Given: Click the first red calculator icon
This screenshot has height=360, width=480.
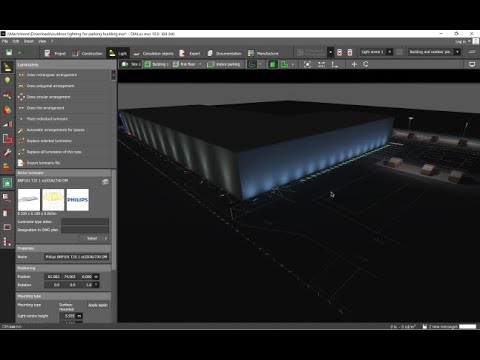Looking at the screenshot, I should pos(339,52).
